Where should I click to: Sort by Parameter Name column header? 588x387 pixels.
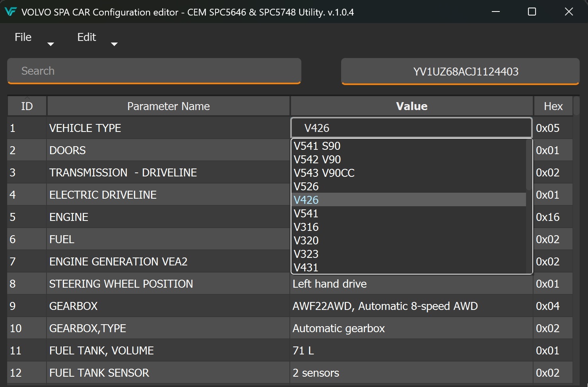click(x=168, y=106)
